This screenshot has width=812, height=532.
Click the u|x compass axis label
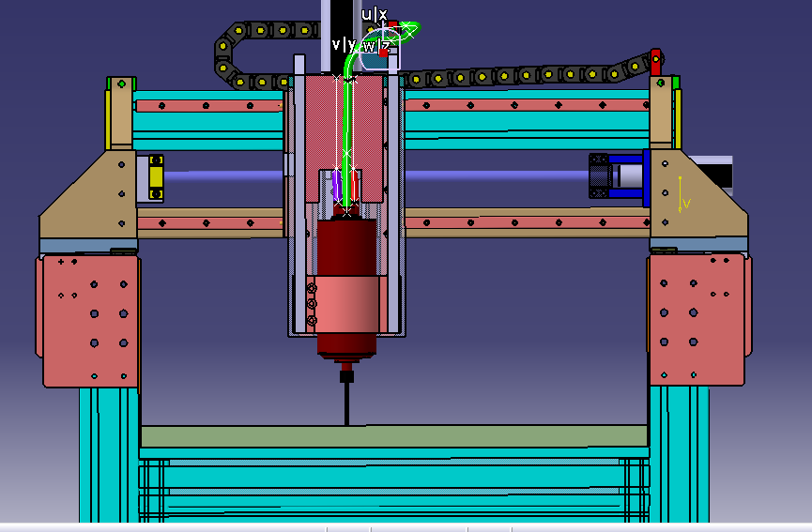point(374,14)
